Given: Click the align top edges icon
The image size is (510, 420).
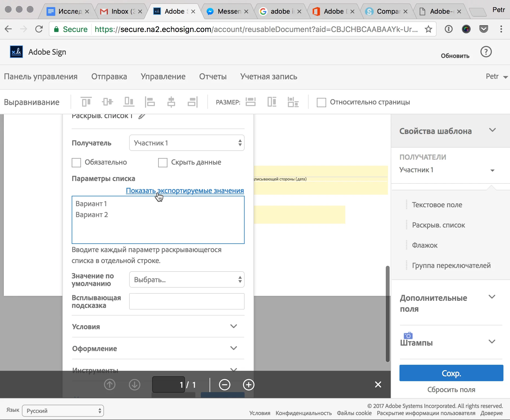Looking at the screenshot, I should [x=86, y=102].
